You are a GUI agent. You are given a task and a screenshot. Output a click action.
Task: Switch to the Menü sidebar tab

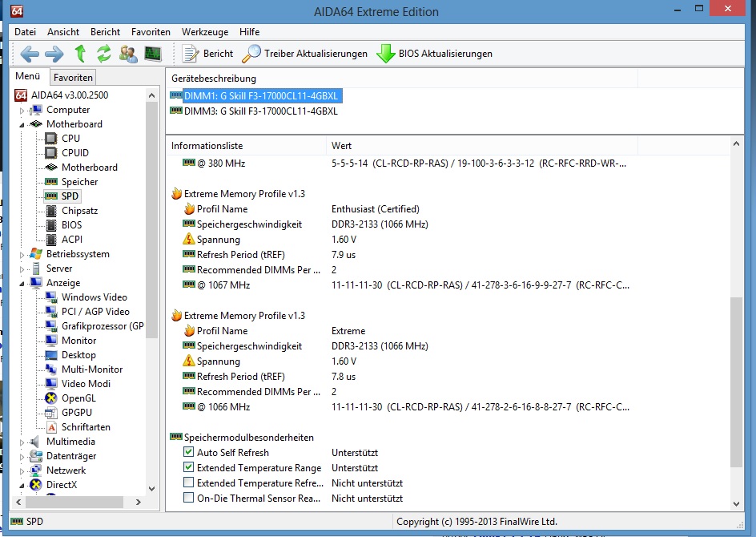28,76
